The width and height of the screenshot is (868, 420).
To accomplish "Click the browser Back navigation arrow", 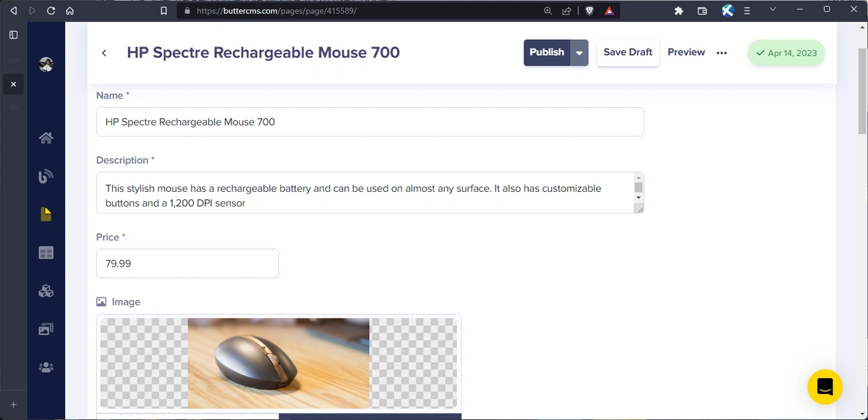I will pos(13,11).
